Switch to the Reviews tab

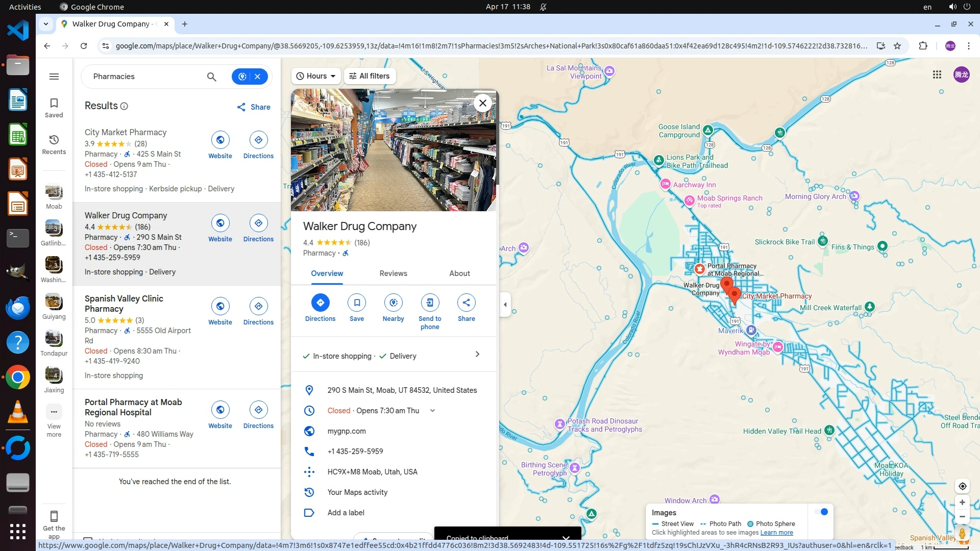(x=393, y=273)
